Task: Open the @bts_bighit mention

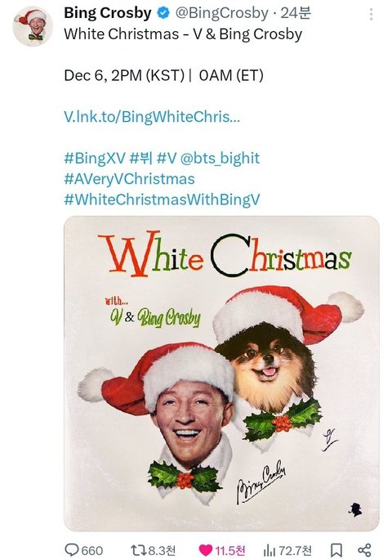Action: (220, 159)
